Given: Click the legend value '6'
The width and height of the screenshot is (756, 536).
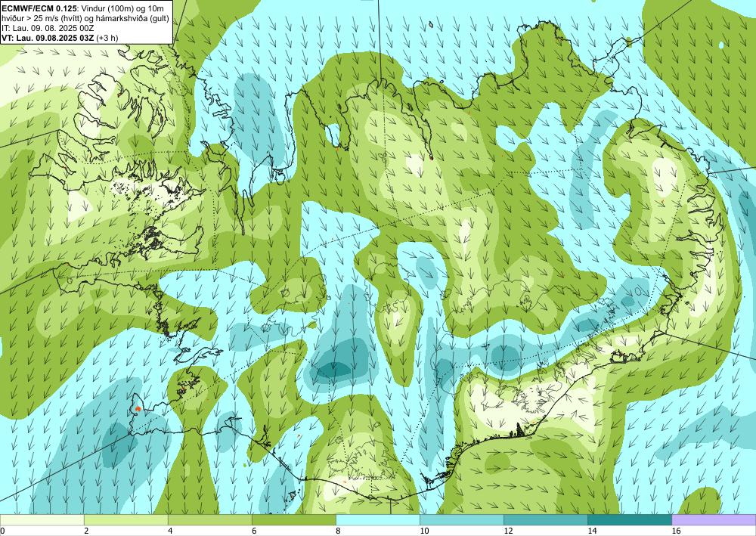Looking at the screenshot, I should 254,531.
